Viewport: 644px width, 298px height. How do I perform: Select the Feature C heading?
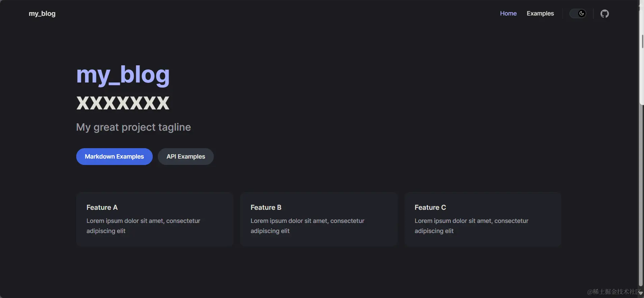[x=430, y=207]
